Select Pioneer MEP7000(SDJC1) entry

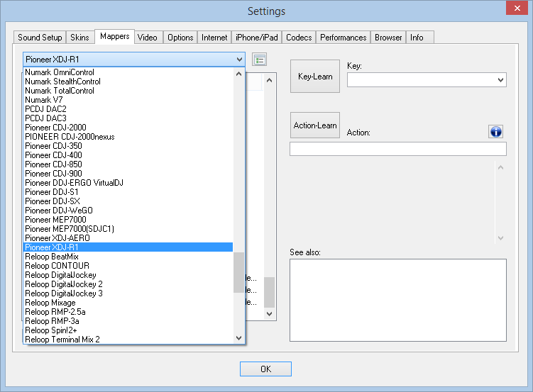point(128,229)
